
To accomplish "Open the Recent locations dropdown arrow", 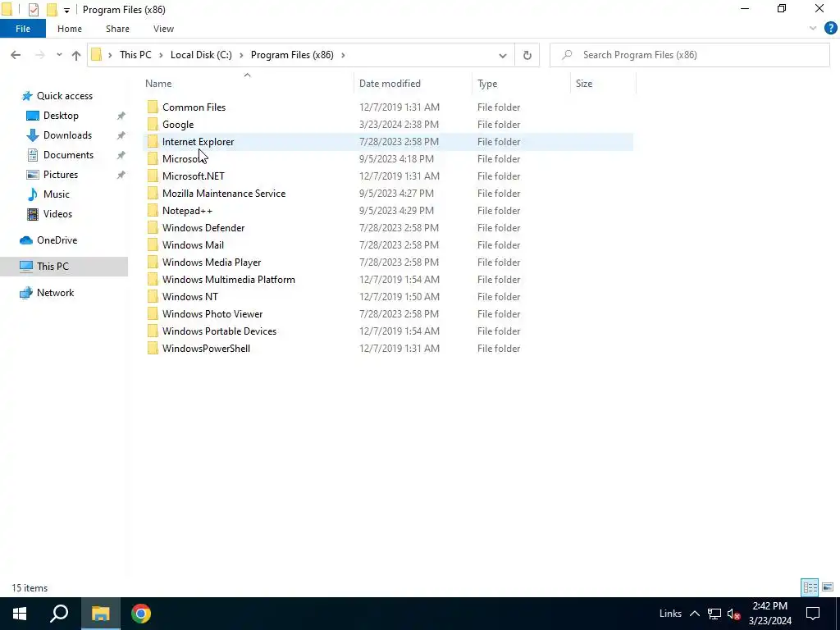I will tap(59, 55).
